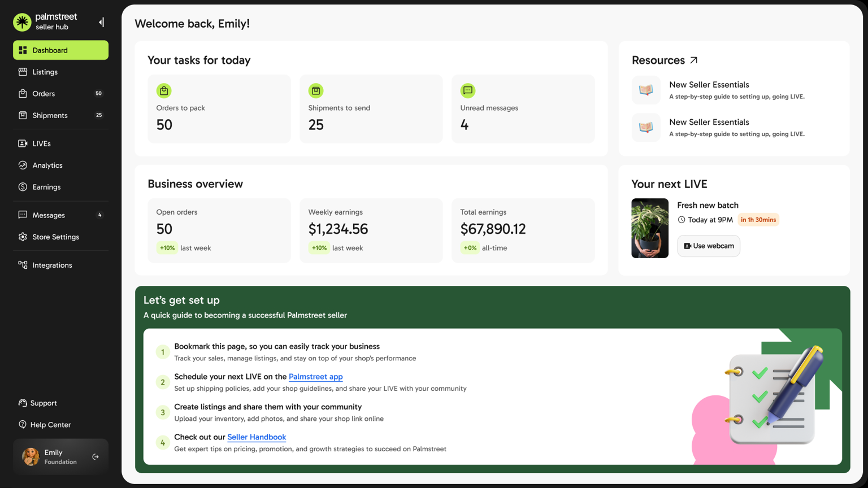Click the Analytics chart icon
Viewport: 868px width, 488px height.
tap(23, 165)
